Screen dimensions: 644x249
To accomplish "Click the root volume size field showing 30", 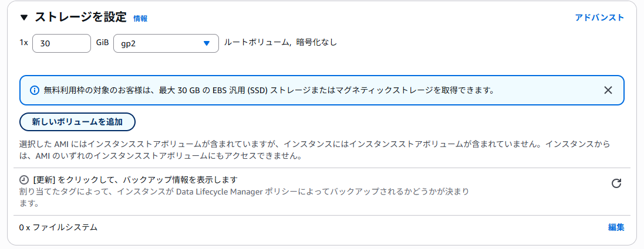I will (x=61, y=43).
